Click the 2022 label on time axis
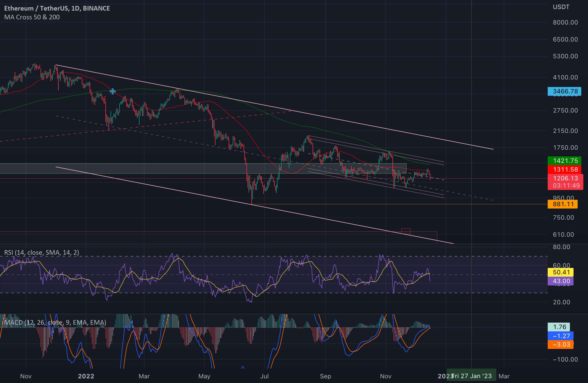Viewport: 588px width, 383px height. [x=86, y=376]
